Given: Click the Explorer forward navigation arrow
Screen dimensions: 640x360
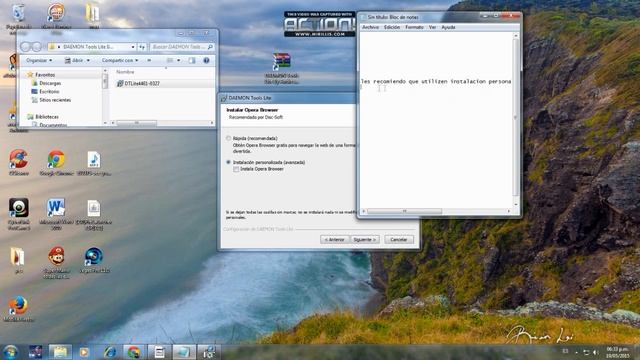Looking at the screenshot, I should (x=37, y=47).
